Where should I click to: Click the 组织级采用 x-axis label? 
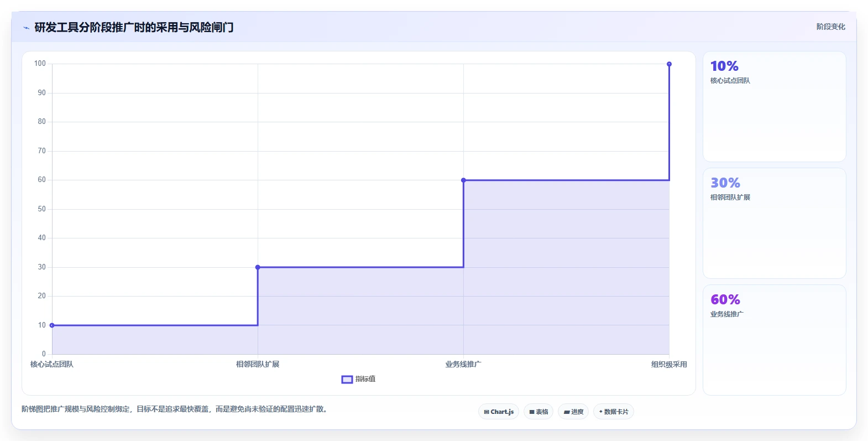click(669, 364)
